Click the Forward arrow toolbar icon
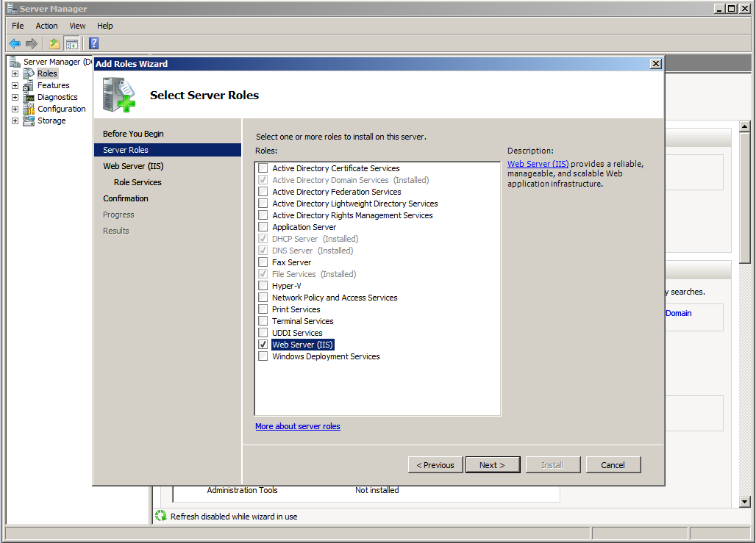 32,44
